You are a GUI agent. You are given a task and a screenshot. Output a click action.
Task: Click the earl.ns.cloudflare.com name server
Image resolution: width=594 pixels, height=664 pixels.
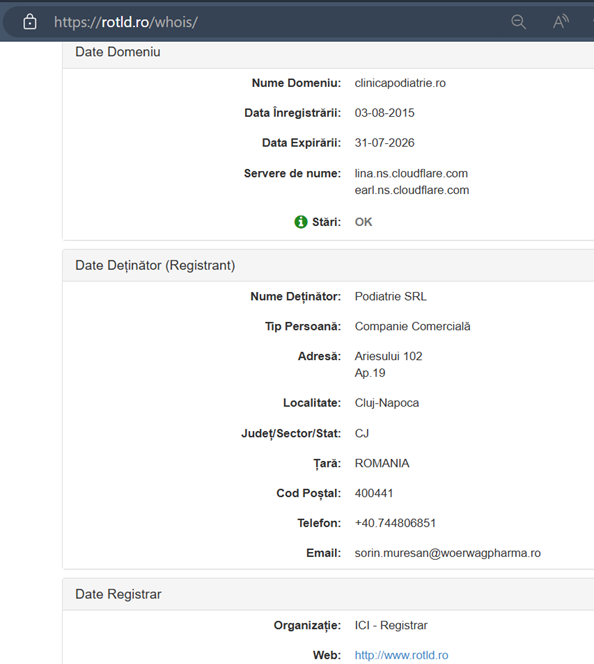point(412,190)
